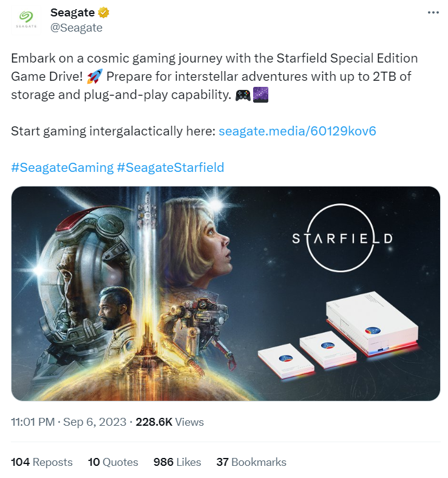Click the 11:01 PM Sep 6, 2023 timestamp
This screenshot has height=478, width=448.
[x=69, y=422]
